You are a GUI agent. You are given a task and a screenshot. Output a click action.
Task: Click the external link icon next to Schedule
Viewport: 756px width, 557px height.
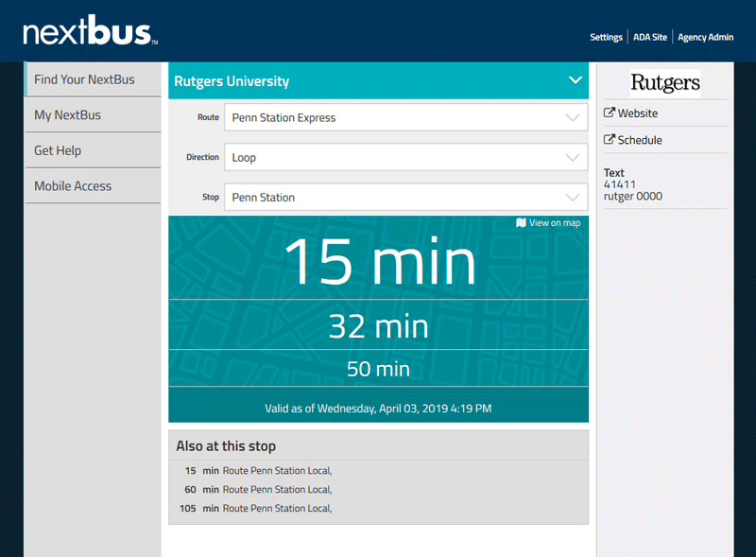pyautogui.click(x=610, y=140)
